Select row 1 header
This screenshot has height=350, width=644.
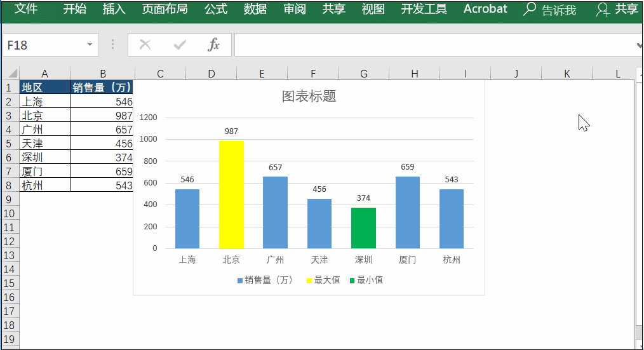click(x=9, y=88)
